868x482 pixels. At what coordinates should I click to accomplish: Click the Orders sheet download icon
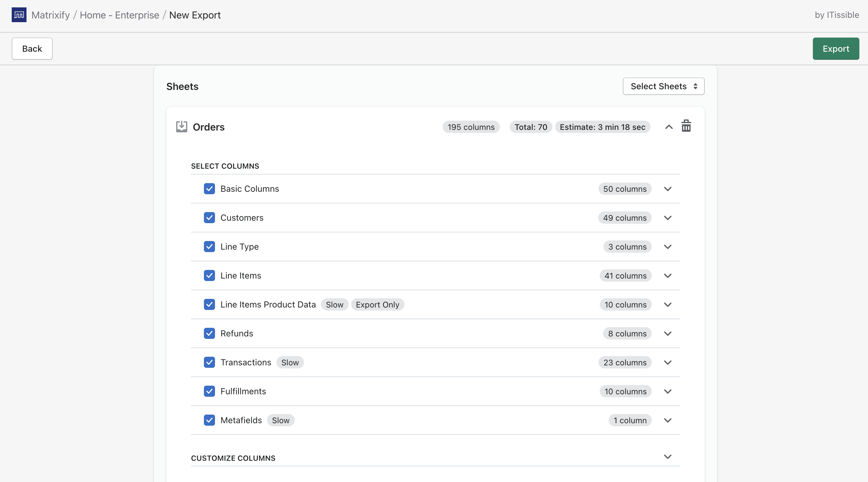pyautogui.click(x=182, y=127)
